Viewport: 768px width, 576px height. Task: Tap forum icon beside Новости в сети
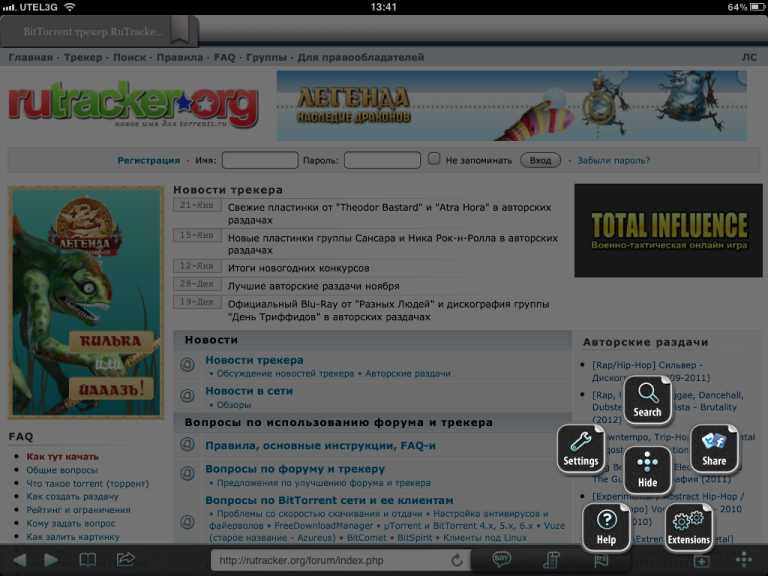[188, 396]
